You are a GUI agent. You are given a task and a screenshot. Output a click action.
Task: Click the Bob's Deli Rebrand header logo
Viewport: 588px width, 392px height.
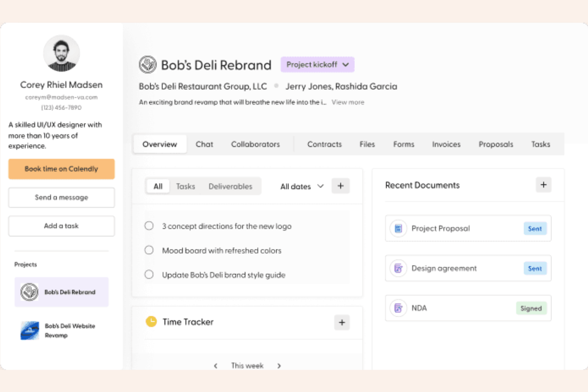point(148,65)
